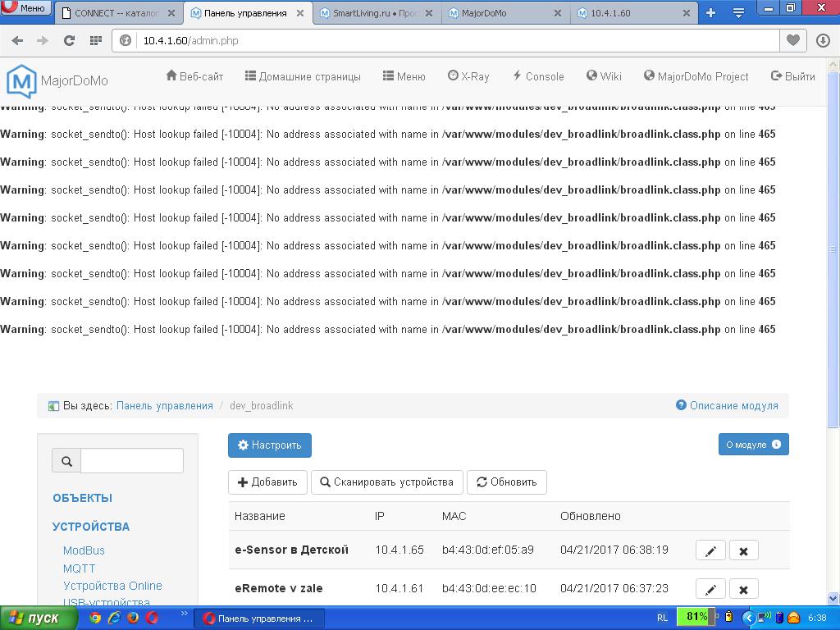Reload the current page

tap(69, 41)
